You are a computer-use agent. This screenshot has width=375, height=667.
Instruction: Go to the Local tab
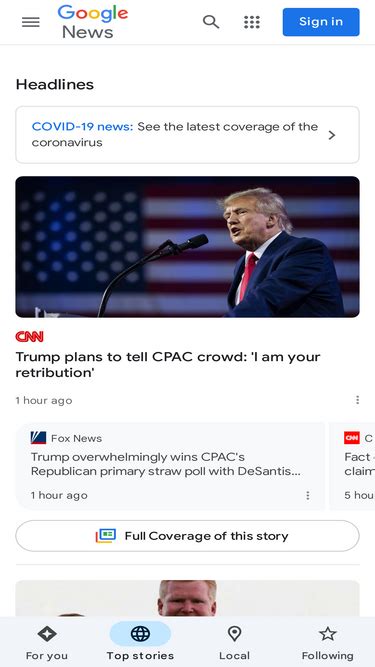pos(234,642)
